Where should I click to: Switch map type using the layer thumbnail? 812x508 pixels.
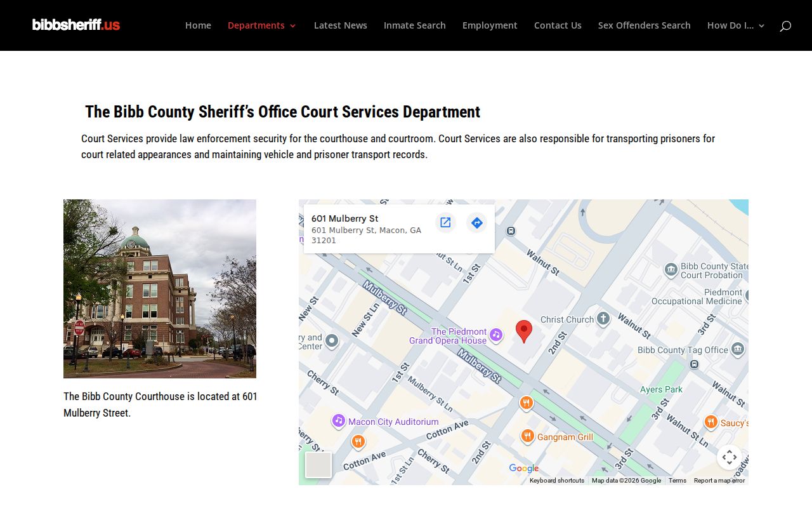(318, 465)
